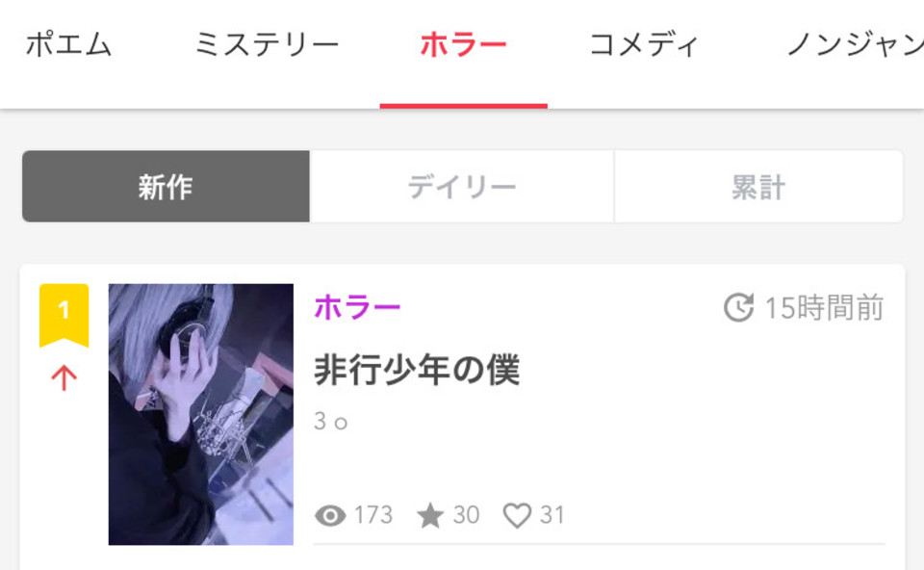Open the story cover thumbnail
Image resolution: width=924 pixels, height=570 pixels.
[x=201, y=414]
